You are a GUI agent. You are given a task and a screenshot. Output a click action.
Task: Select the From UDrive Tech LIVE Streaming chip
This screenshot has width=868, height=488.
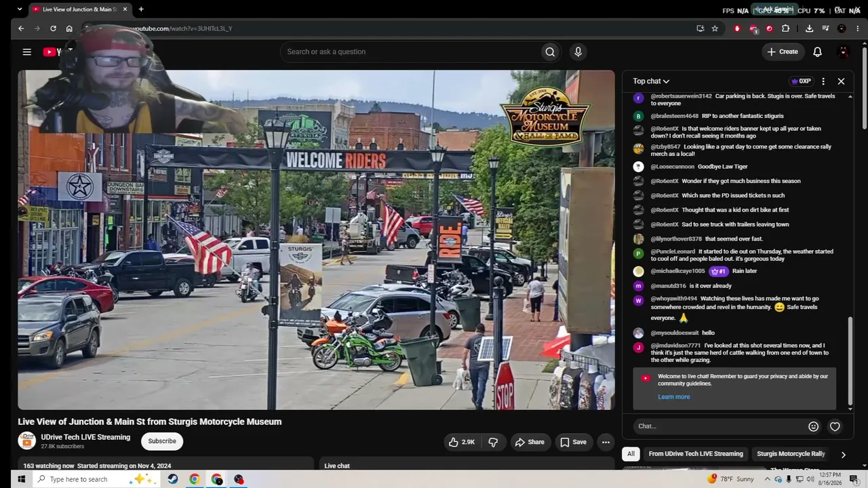(x=696, y=454)
